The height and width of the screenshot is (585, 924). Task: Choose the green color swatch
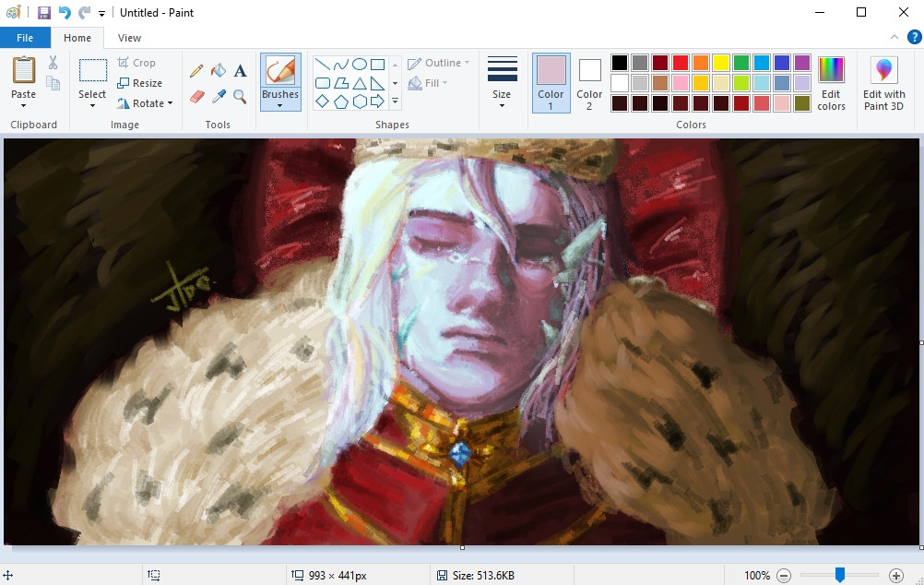pyautogui.click(x=741, y=63)
